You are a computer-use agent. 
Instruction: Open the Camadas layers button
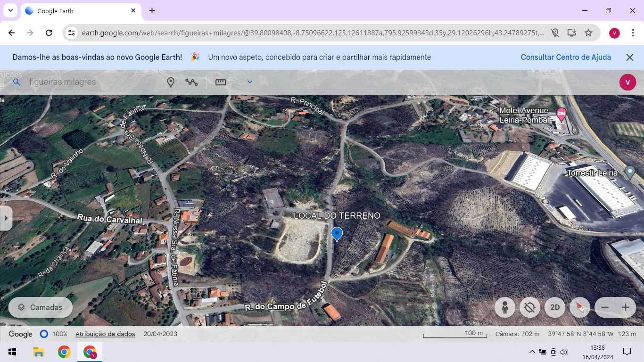(41, 307)
